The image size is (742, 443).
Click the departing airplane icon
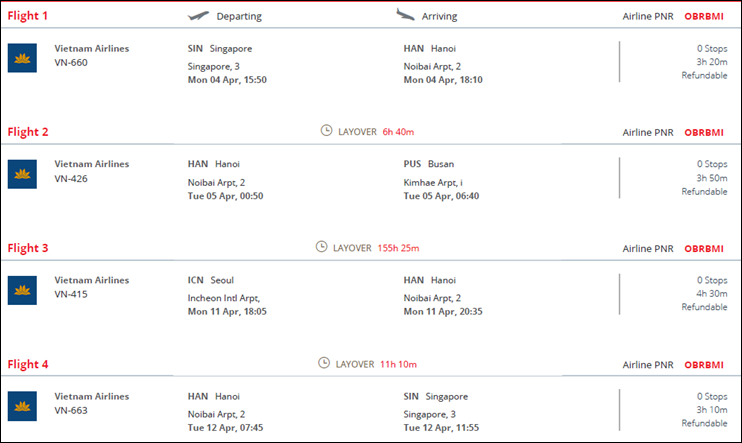click(x=198, y=16)
